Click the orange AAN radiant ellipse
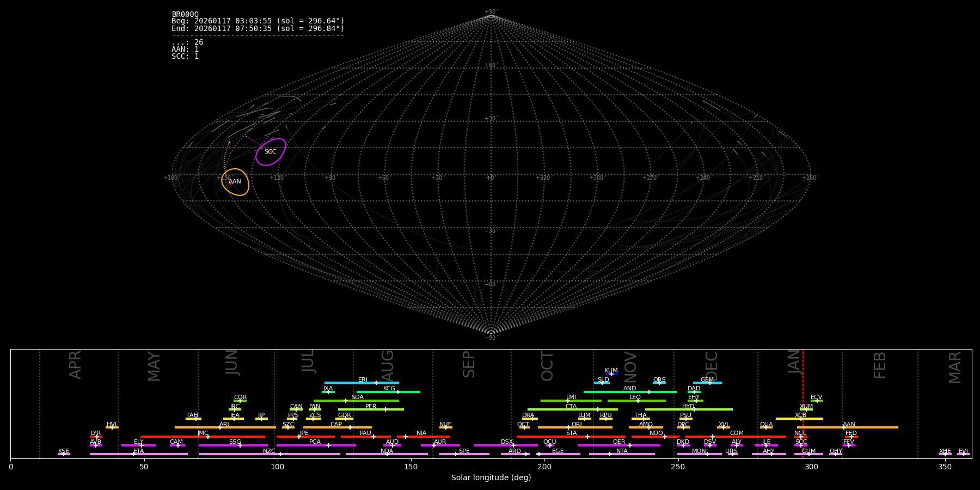 235,182
